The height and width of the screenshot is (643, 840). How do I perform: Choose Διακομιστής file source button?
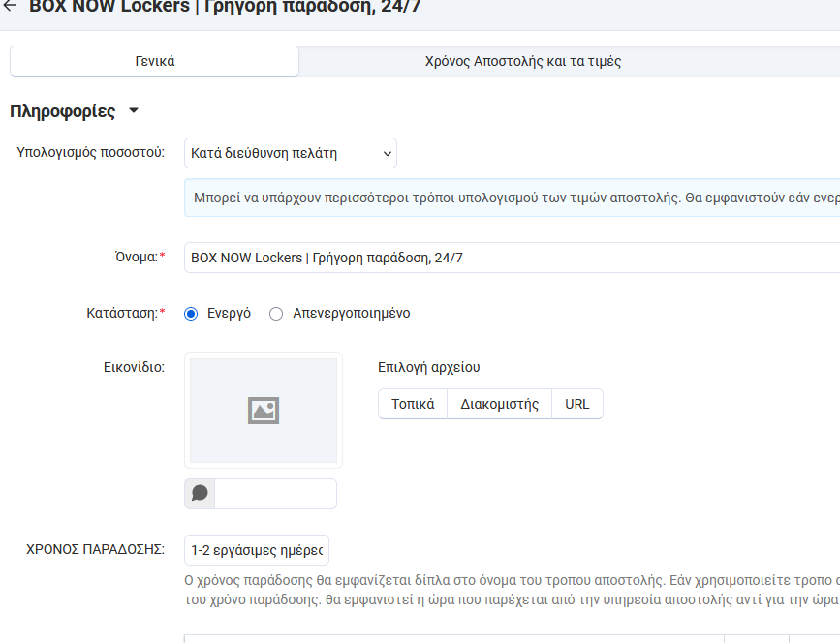[499, 404]
